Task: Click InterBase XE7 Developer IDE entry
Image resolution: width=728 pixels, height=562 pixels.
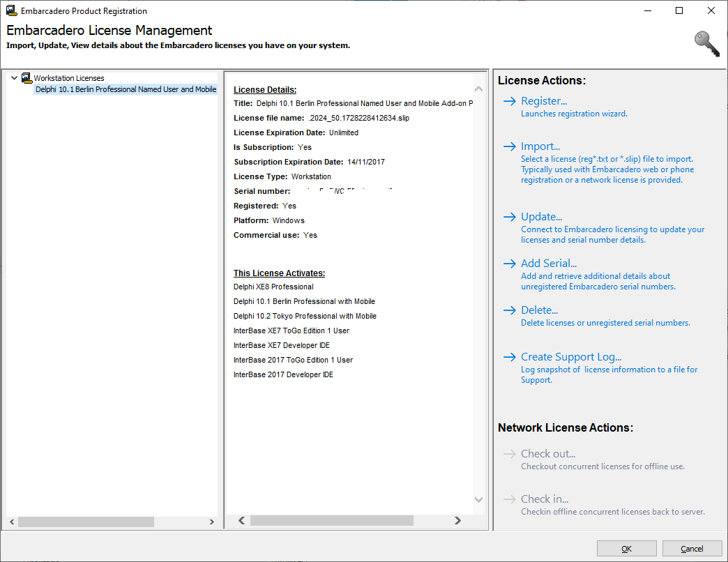Action: [281, 345]
